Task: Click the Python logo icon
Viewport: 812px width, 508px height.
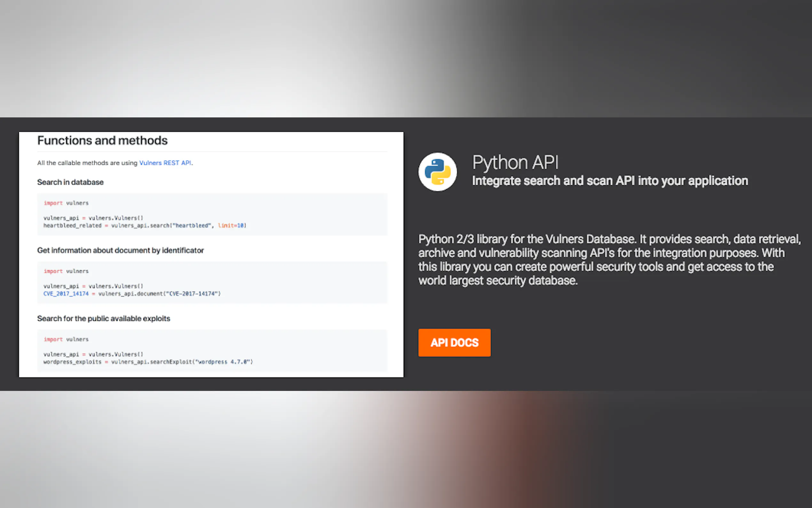Action: pos(437,172)
